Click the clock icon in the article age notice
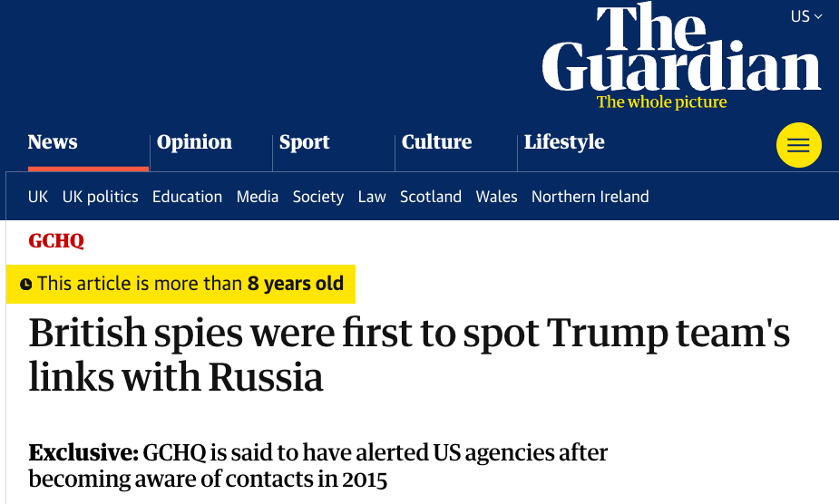This screenshot has width=839, height=504. [x=25, y=285]
